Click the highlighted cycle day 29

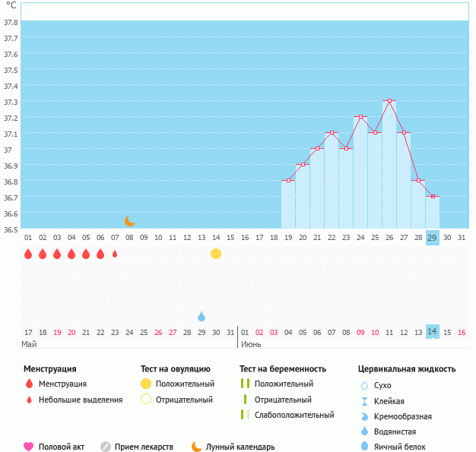(433, 238)
